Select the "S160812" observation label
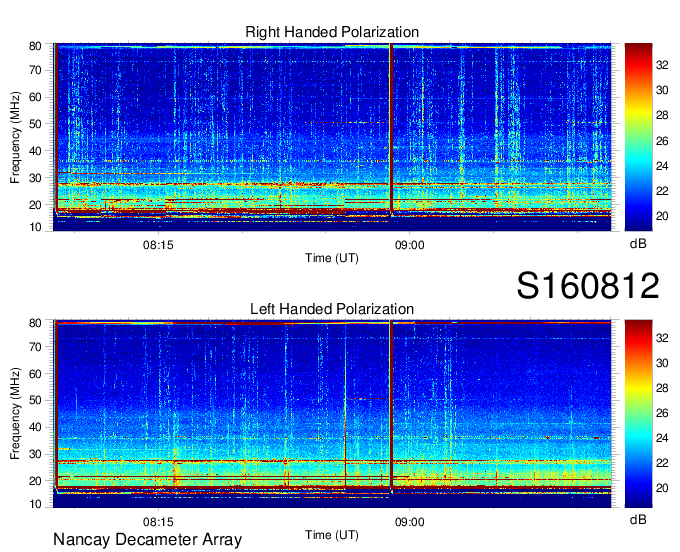This screenshot has height=552, width=680. point(588,286)
